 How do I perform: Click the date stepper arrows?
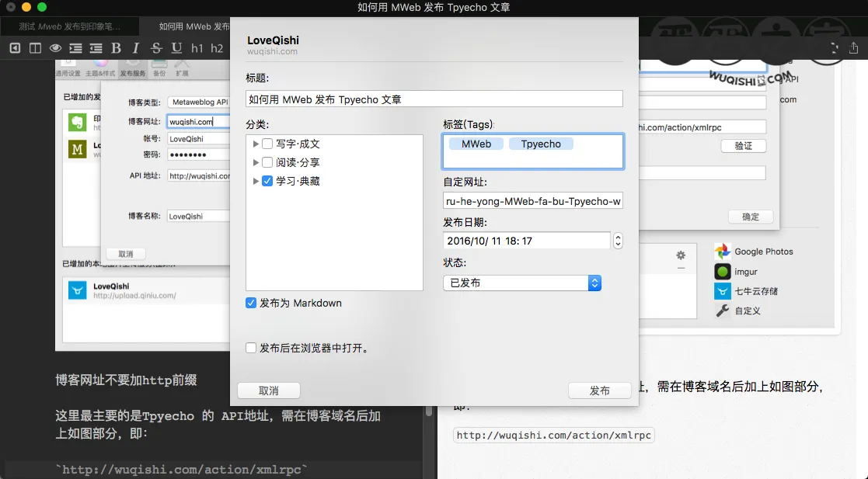pos(618,241)
